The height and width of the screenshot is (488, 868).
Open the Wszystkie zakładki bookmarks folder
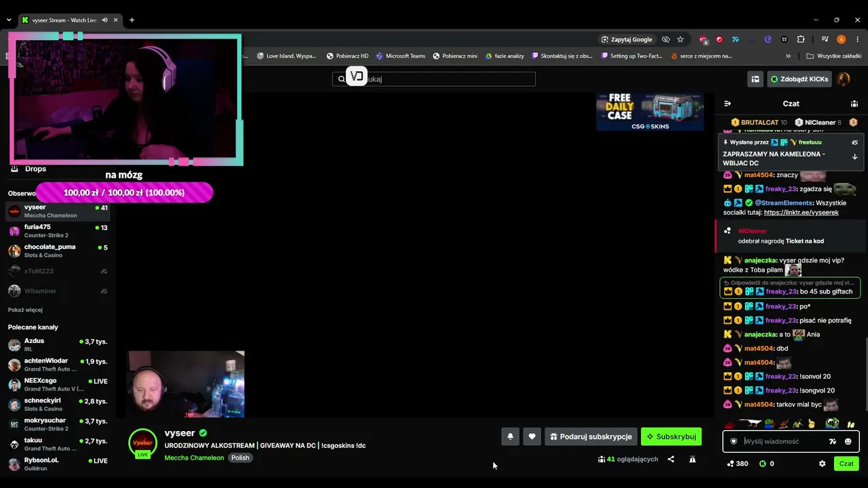833,56
